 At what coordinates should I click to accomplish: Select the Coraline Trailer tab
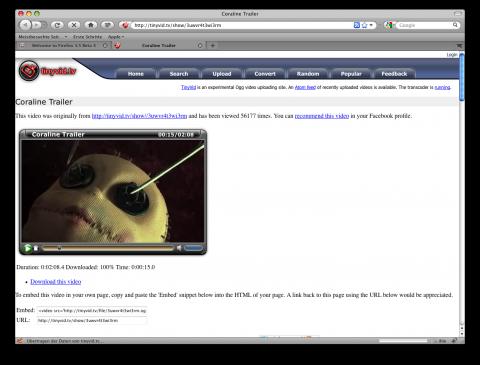click(x=159, y=45)
